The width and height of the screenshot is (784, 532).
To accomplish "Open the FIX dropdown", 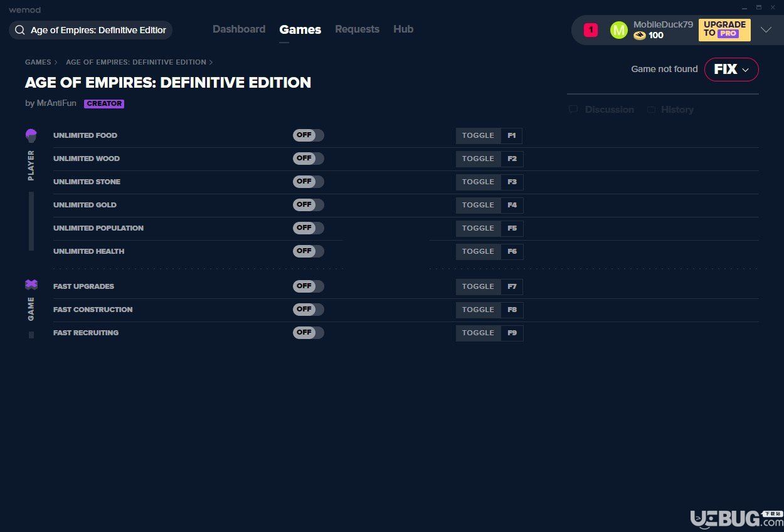I will [x=731, y=70].
